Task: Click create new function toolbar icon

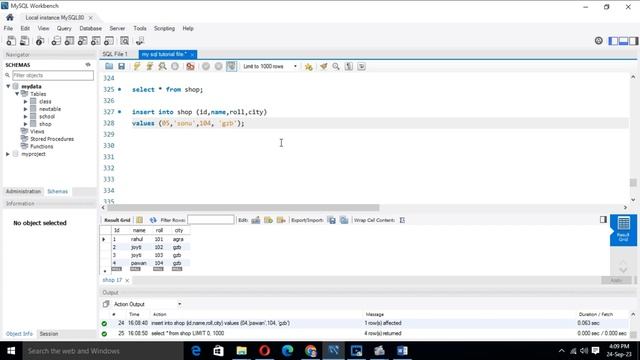Action: point(109,41)
